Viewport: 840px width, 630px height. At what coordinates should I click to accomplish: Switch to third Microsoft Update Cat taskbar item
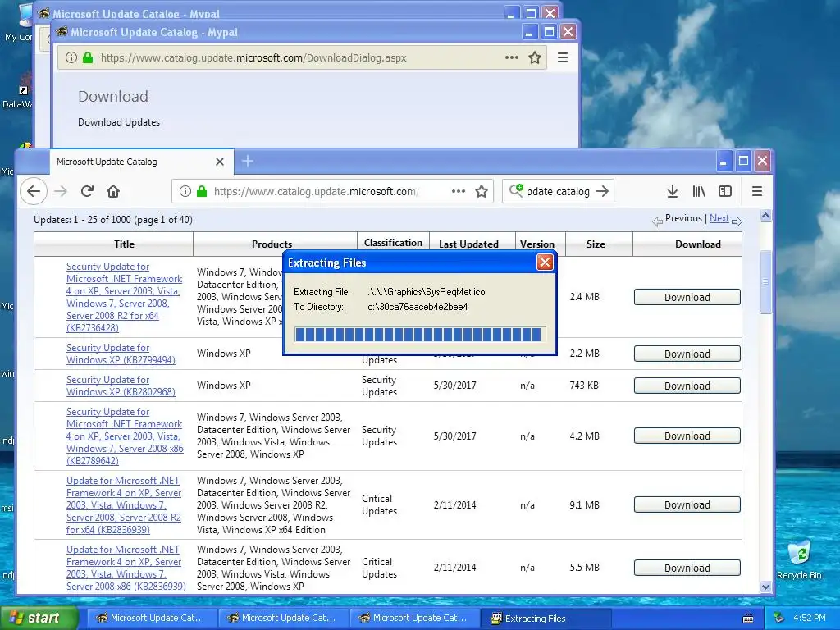(x=415, y=619)
